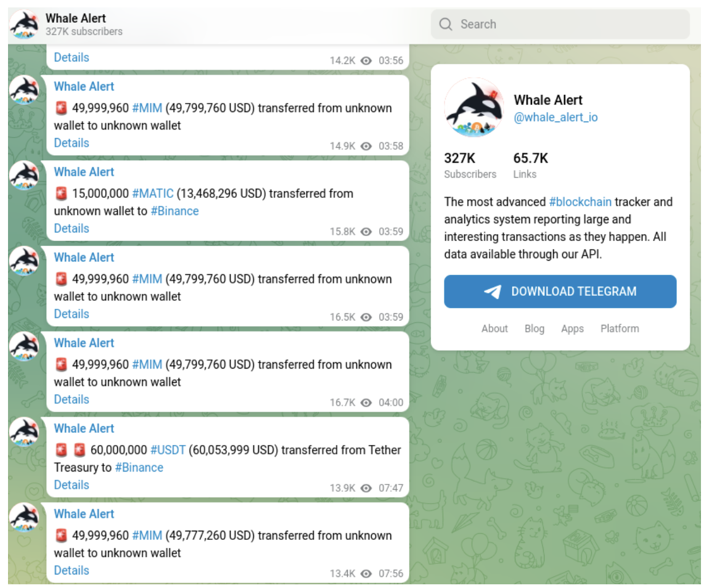This screenshot has height=588, width=709.
Task: Click orca avatar beside USDT message
Action: click(25, 431)
